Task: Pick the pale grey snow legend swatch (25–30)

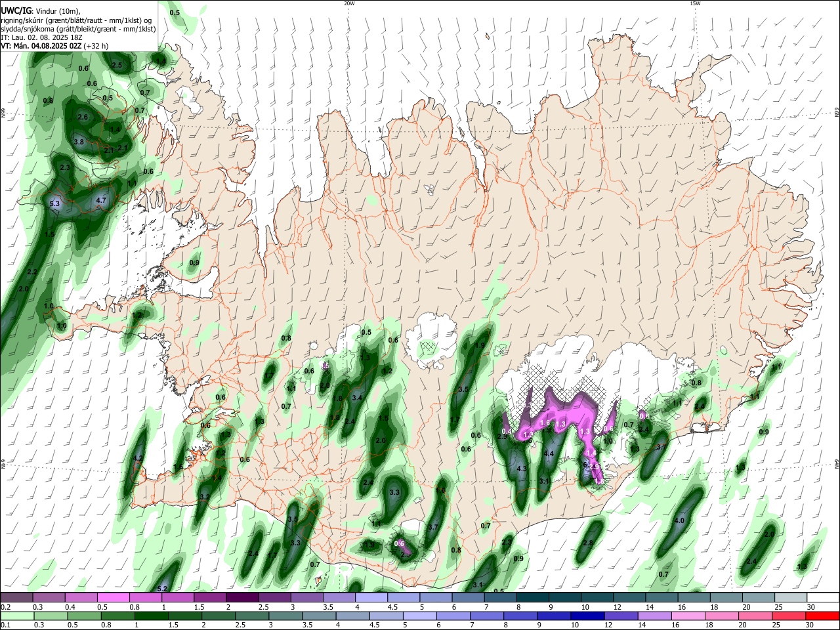Action: click(x=791, y=598)
